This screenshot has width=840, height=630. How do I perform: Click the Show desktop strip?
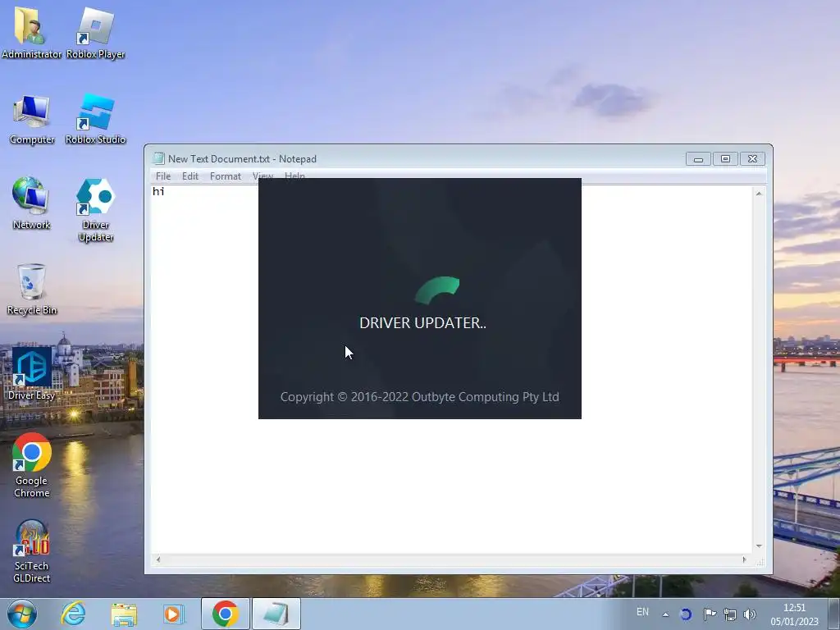coord(834,614)
